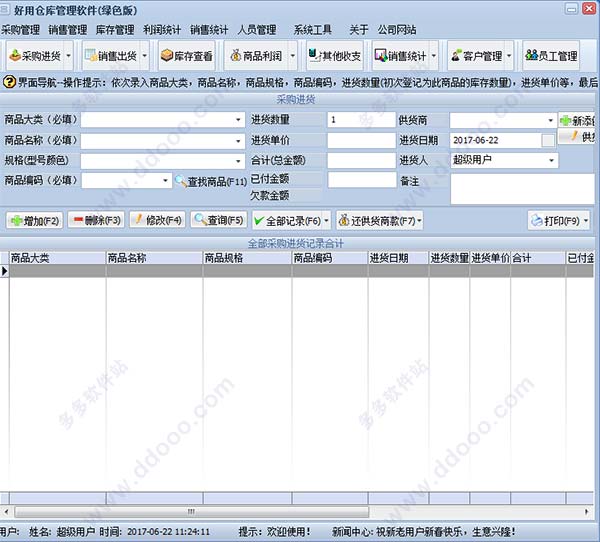Click 商品规格 column header
The width and height of the screenshot is (600, 542).
[247, 258]
